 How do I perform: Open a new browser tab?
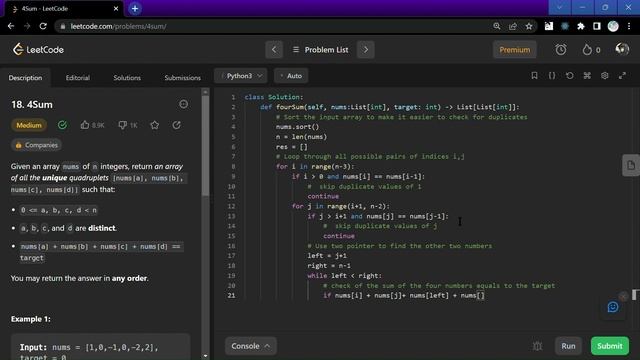tap(135, 9)
